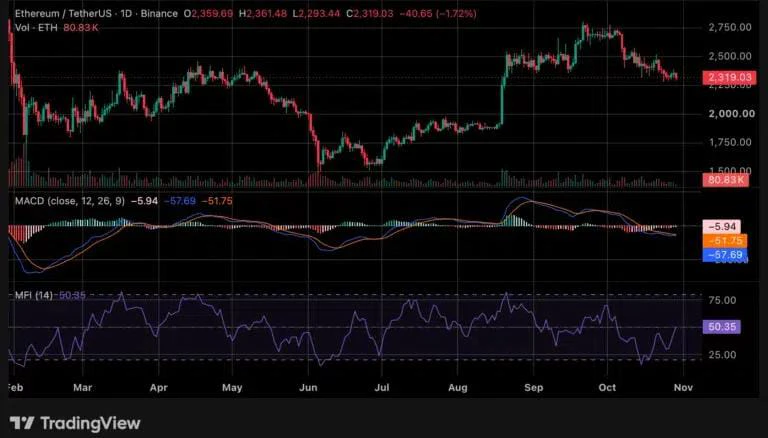Click the Oct label on time axis
The height and width of the screenshot is (438, 768).
607,388
